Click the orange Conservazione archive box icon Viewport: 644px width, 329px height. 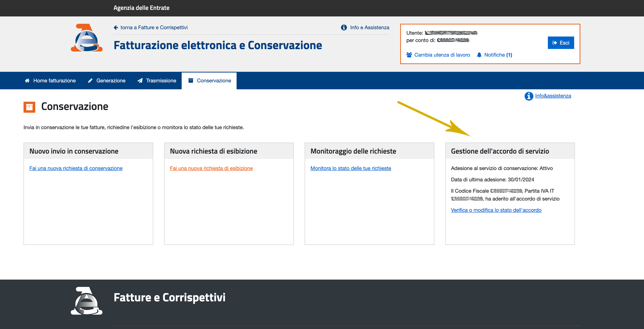click(x=29, y=107)
